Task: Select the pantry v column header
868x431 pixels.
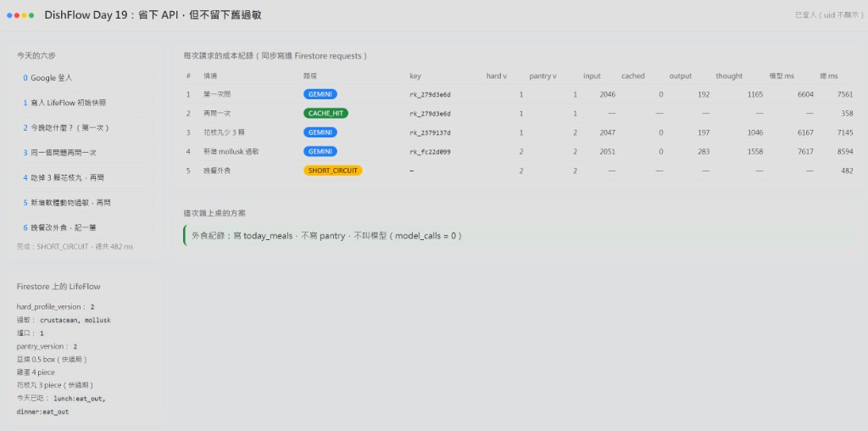Action: pos(543,76)
